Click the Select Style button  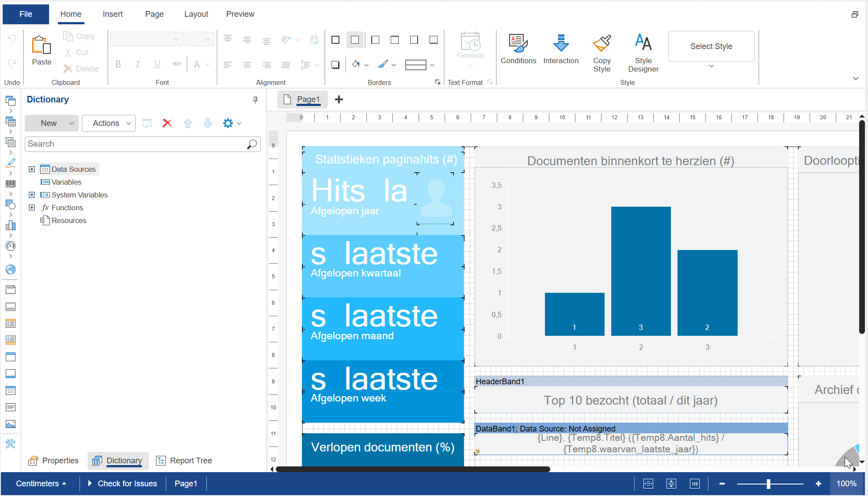(x=711, y=46)
